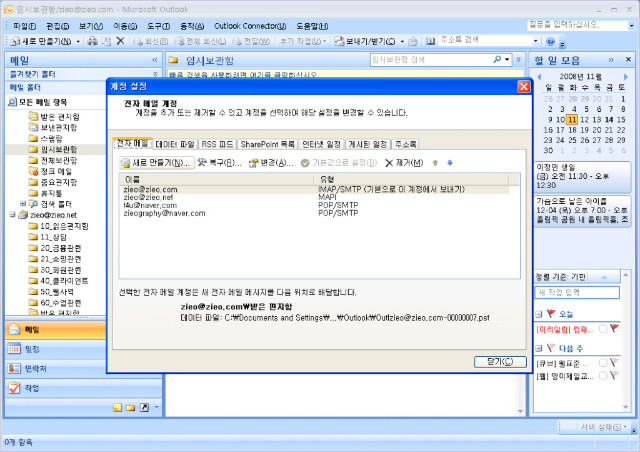640x452 pixels.
Task: Click the 메일 navigation button
Action: click(56, 330)
